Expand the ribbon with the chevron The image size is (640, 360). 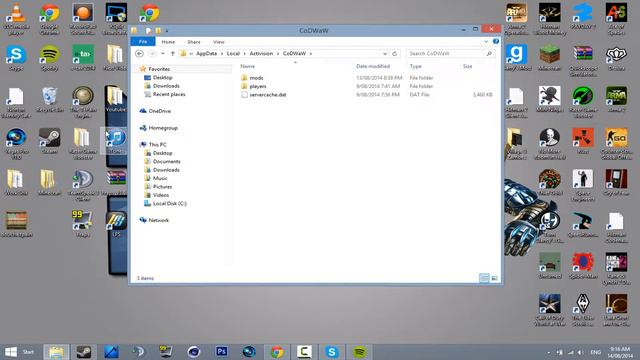pyautogui.click(x=486, y=42)
